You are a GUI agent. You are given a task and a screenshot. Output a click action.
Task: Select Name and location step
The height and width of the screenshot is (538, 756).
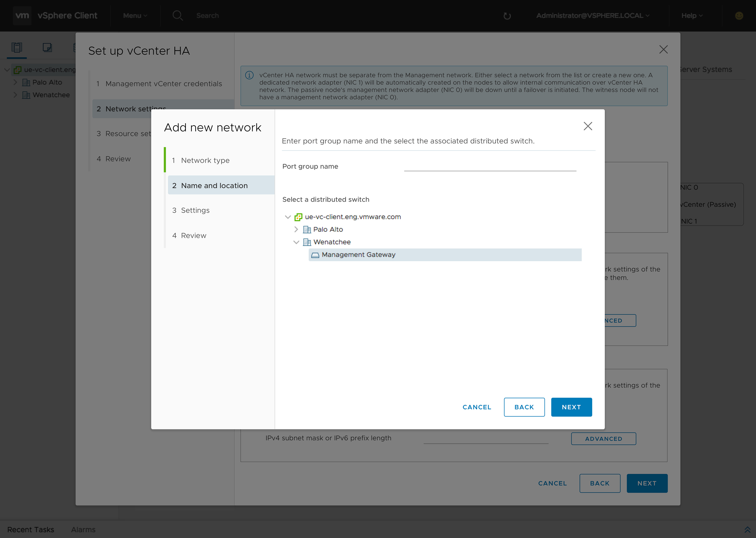[x=221, y=185]
